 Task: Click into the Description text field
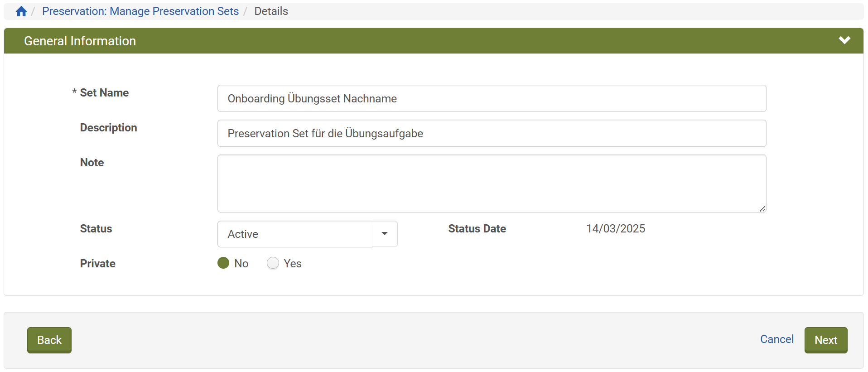click(492, 133)
